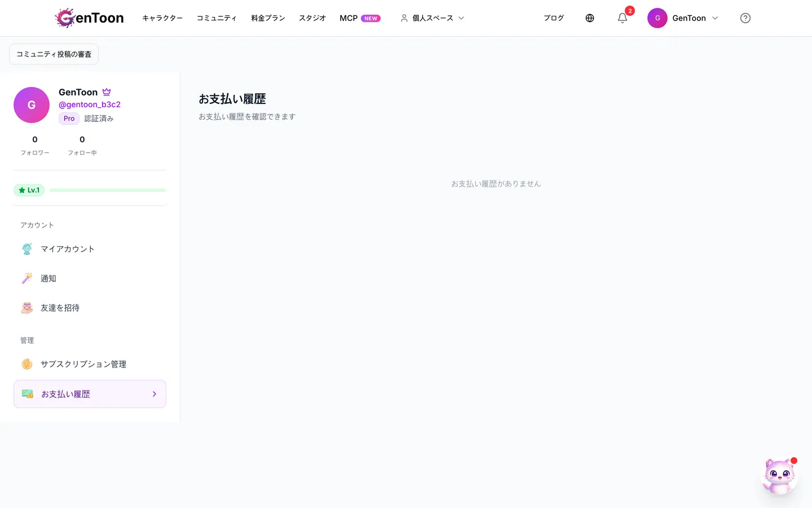This screenshot has height=508, width=812.
Task: Expand the GenToon account dropdown chevron
Action: pos(715,18)
